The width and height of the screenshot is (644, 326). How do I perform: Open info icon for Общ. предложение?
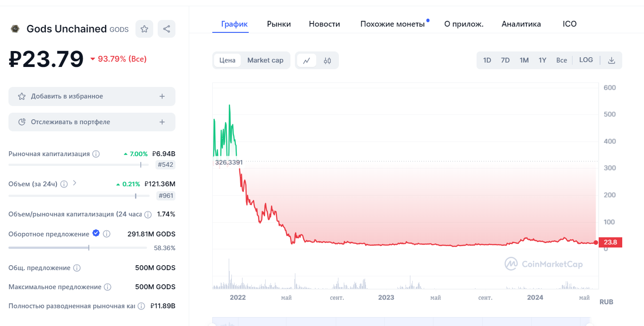tap(77, 268)
